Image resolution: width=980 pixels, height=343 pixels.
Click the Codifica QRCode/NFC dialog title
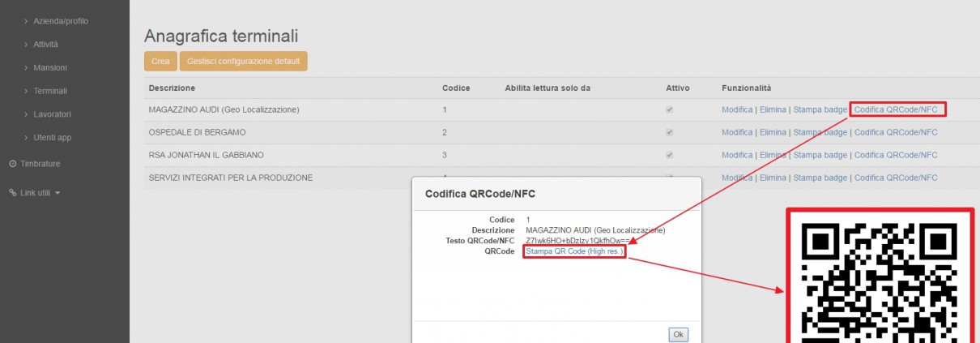coord(480,195)
